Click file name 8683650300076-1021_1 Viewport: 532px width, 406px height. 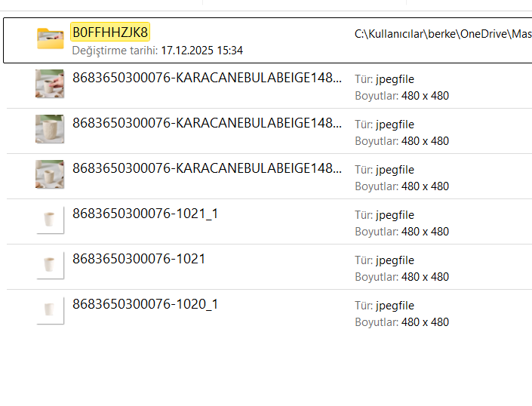[x=145, y=214]
